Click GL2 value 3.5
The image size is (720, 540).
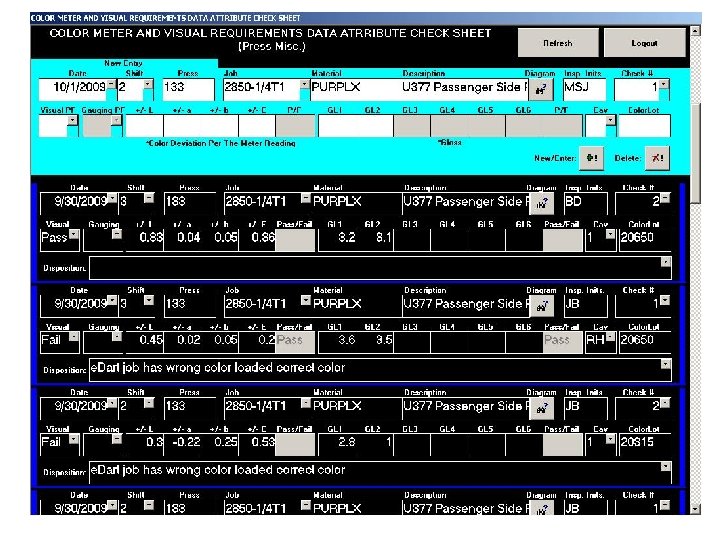click(384, 340)
